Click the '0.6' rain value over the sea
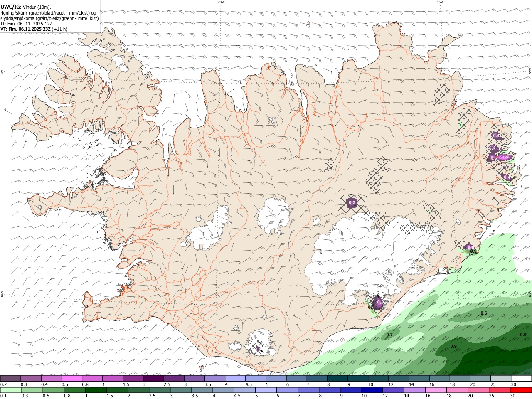Screen dimensions: 532x399 pyautogui.click(x=484, y=313)
